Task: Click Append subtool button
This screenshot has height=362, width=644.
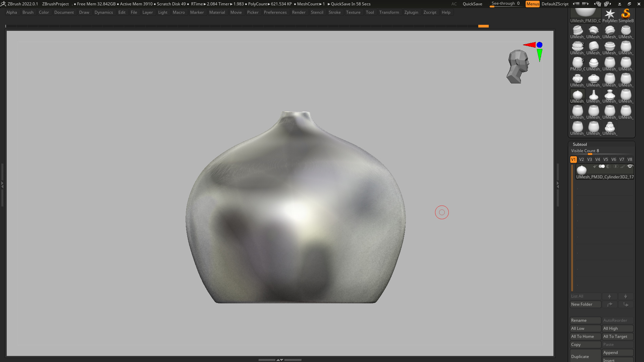Action: pyautogui.click(x=618, y=353)
